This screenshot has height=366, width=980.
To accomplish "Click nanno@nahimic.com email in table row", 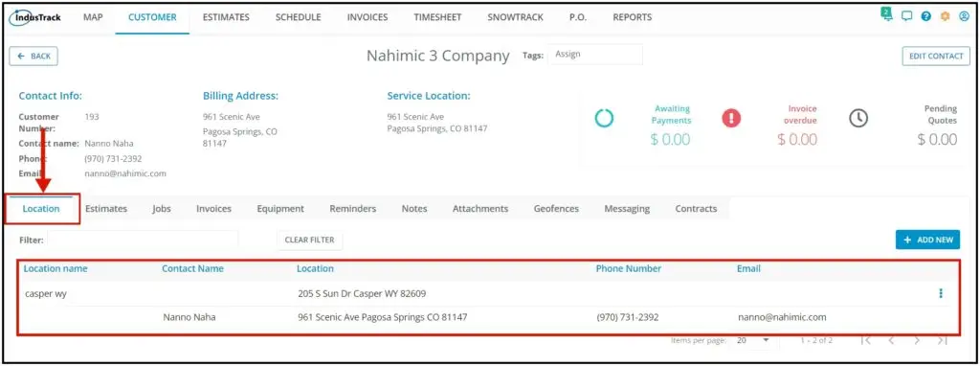I will pos(782,317).
